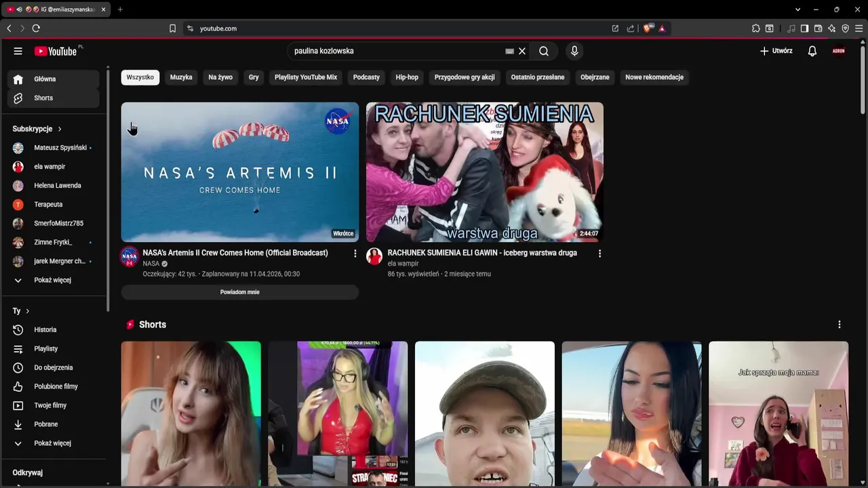868x488 pixels.
Task: Go back in browser history
Action: (x=9, y=28)
